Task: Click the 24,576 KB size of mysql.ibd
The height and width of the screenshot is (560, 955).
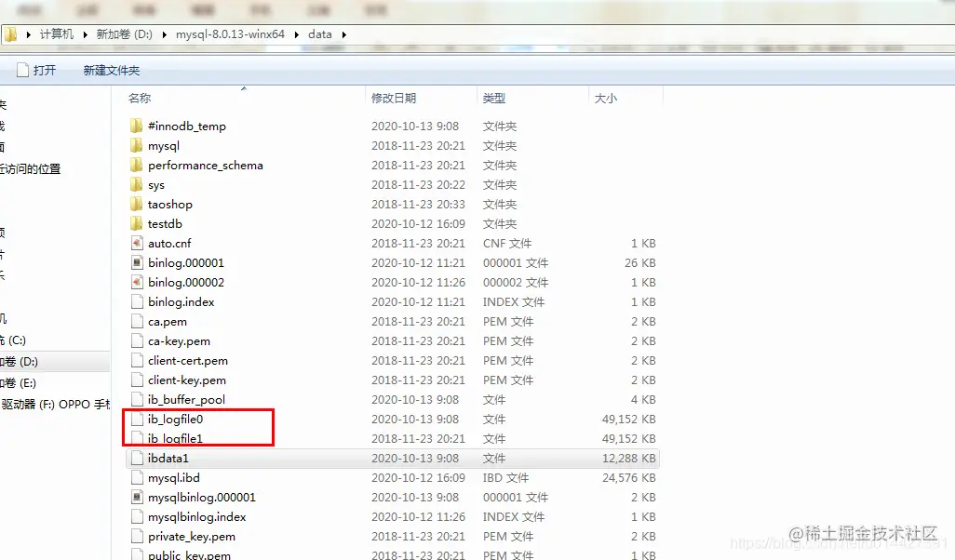Action: point(628,478)
